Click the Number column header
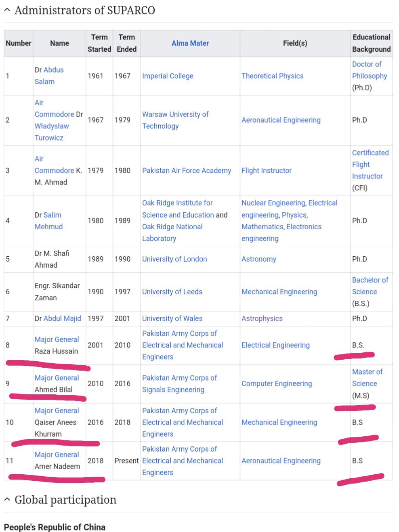Viewport: 399px width, 532px height. click(x=19, y=43)
